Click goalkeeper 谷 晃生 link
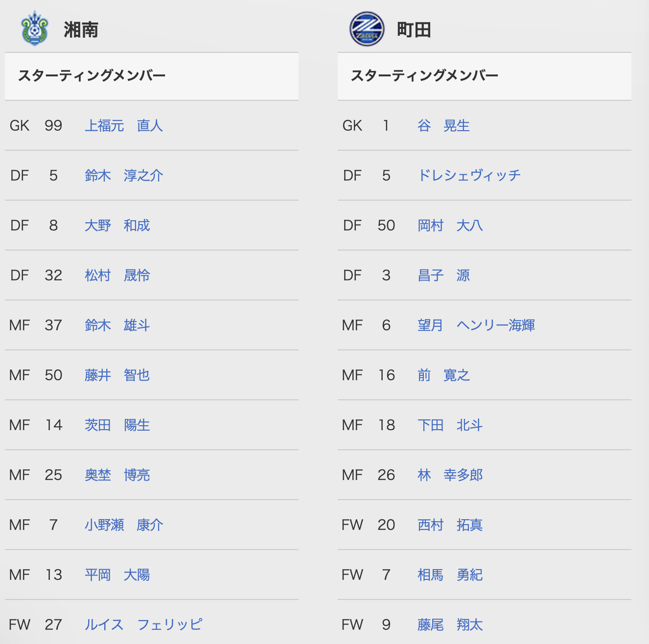The width and height of the screenshot is (649, 644). point(443,126)
